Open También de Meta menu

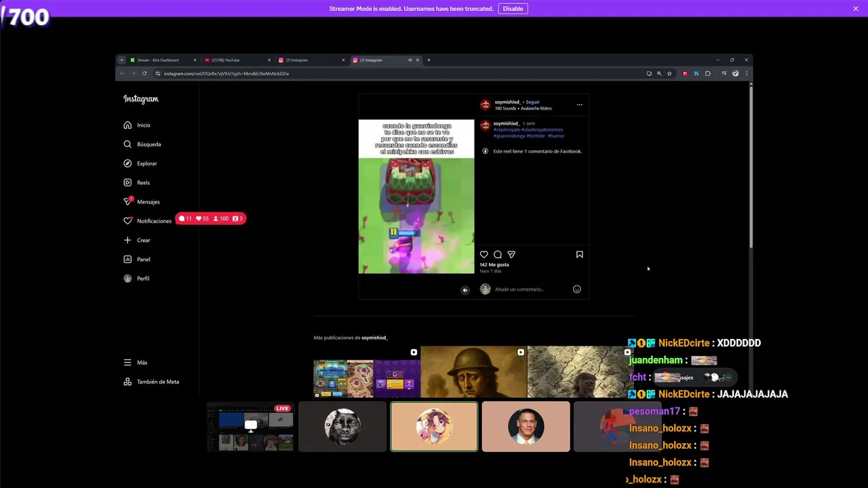(x=151, y=382)
